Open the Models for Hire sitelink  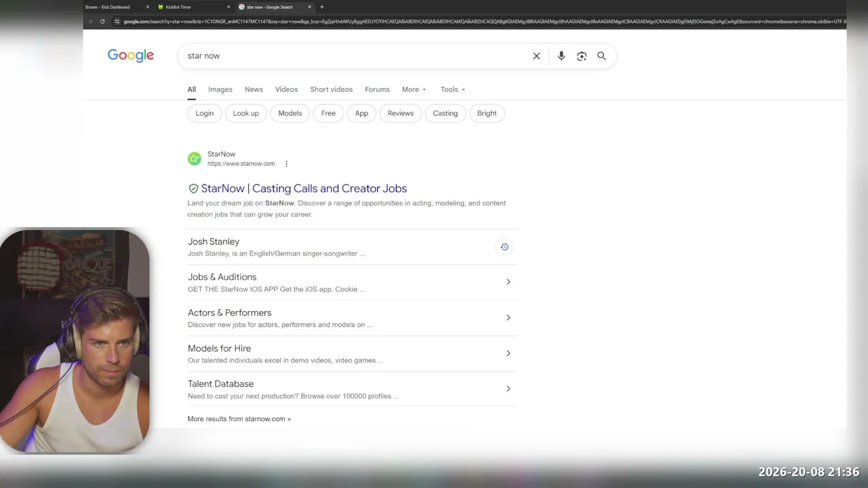point(219,348)
